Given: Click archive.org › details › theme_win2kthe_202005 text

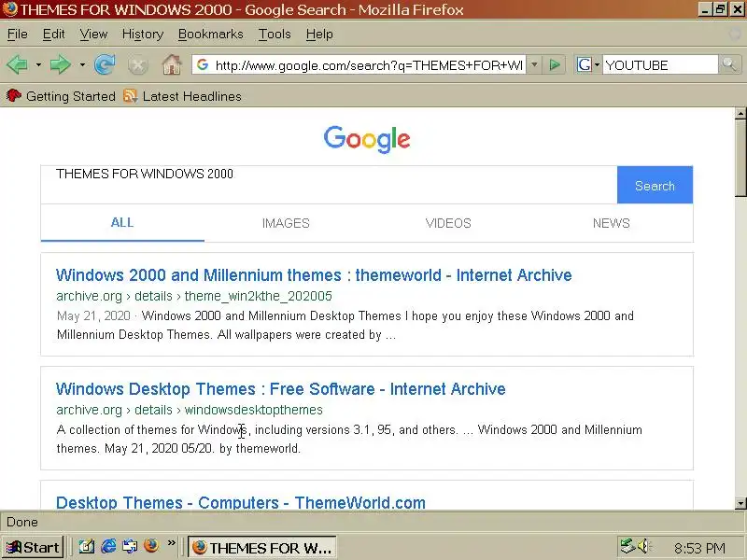Looking at the screenshot, I should pos(194,296).
